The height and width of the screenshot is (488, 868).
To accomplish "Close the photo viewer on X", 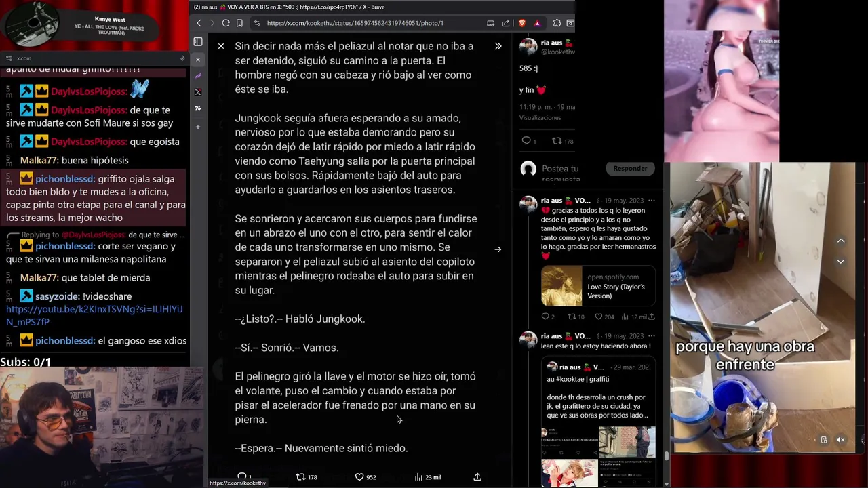I will pos(221,46).
